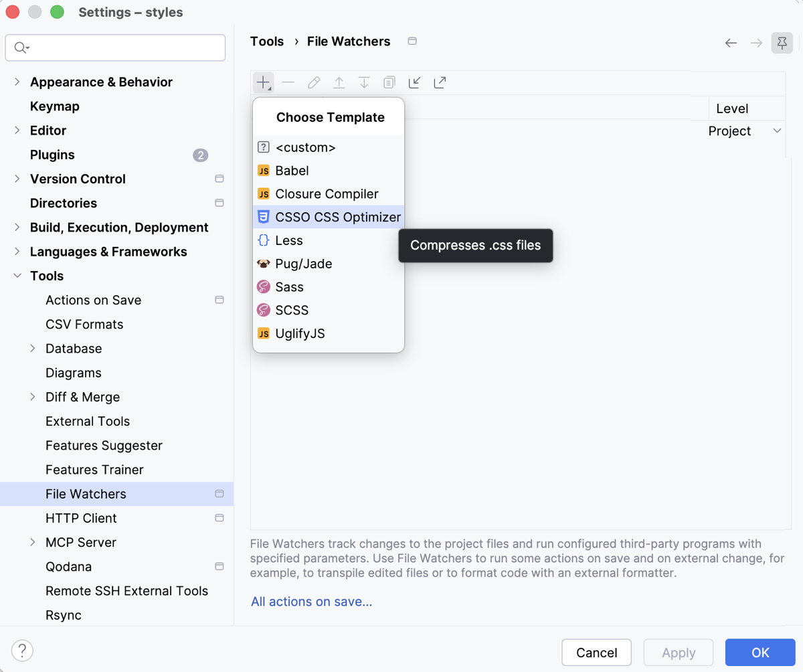Choose the Pug/Jade template

pyautogui.click(x=329, y=264)
